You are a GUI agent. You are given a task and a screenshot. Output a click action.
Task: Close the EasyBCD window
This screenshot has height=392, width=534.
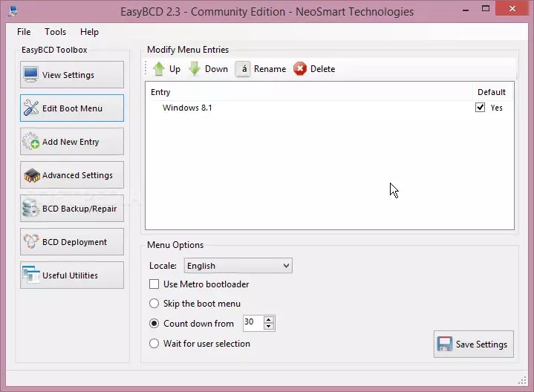pyautogui.click(x=512, y=8)
